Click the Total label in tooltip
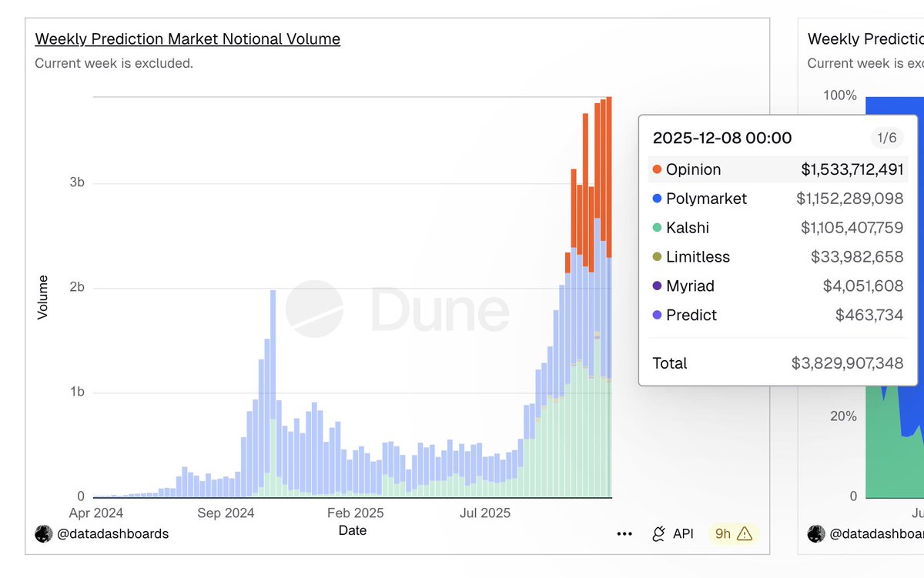This screenshot has width=924, height=578. [670, 363]
